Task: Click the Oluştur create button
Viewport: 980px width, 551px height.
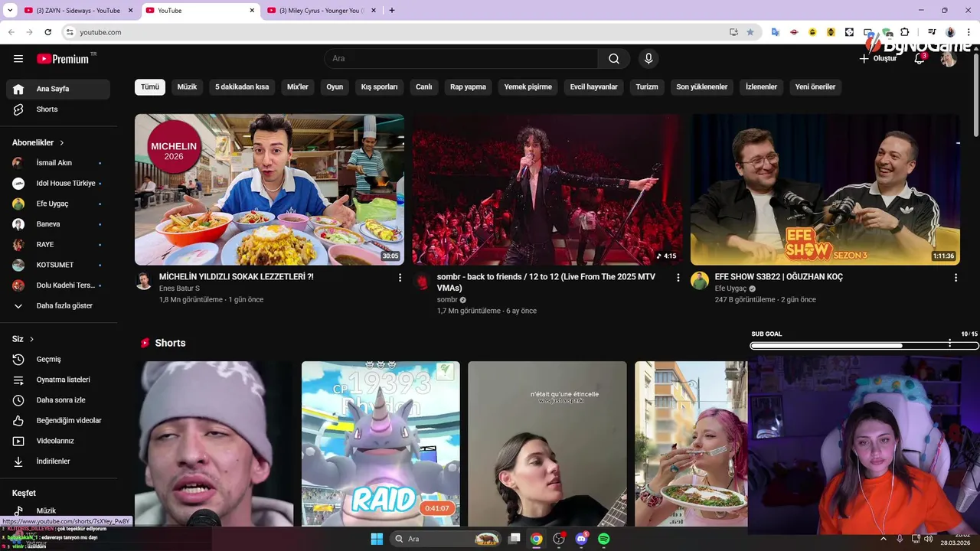Action: [877, 59]
